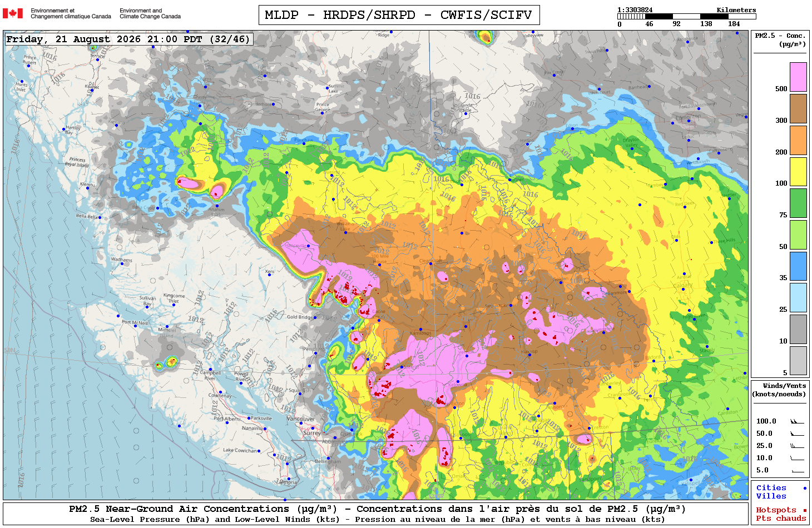The width and height of the screenshot is (812, 528).
Task: Click the 100.0 knots wind barb symbol
Action: 797,421
